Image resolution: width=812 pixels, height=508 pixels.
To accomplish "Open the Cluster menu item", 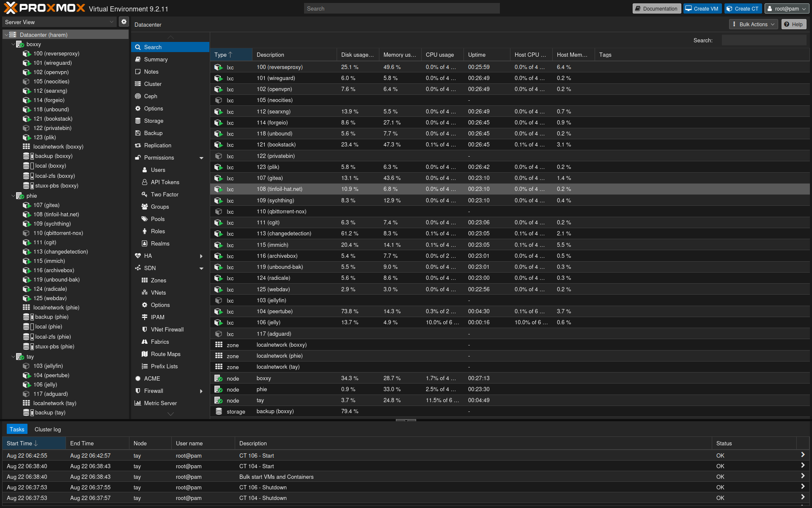I will tap(170, 84).
